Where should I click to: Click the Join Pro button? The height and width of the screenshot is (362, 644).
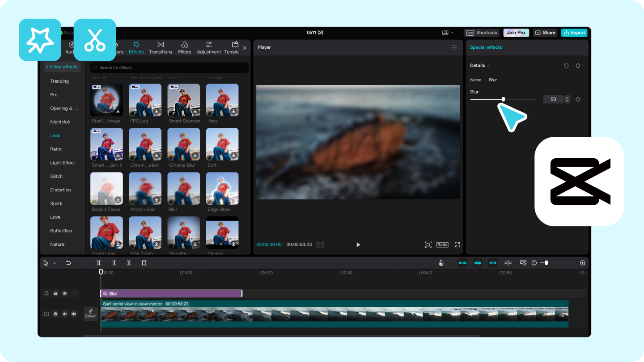coord(516,33)
